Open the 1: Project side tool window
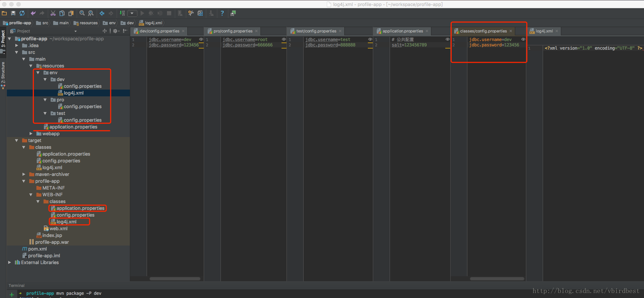 pyautogui.click(x=3, y=39)
